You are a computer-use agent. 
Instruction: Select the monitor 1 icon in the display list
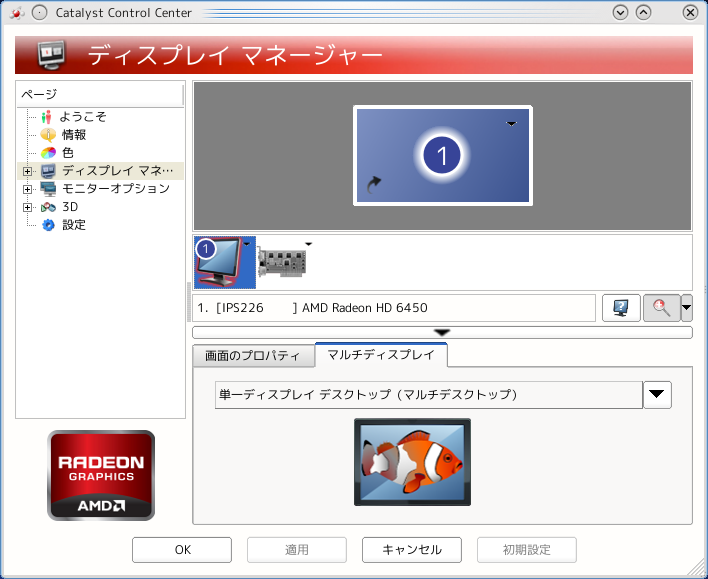point(222,262)
